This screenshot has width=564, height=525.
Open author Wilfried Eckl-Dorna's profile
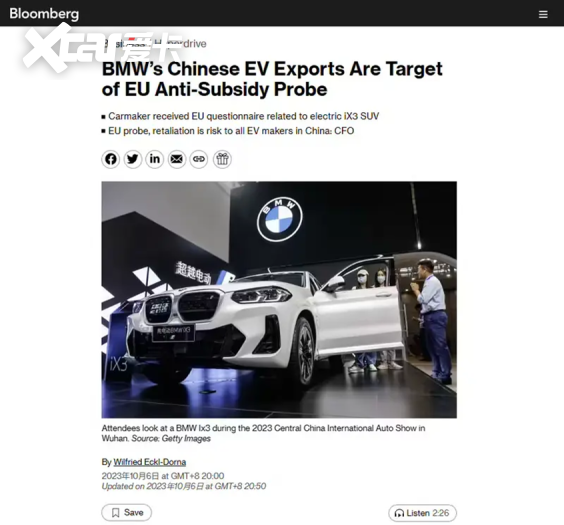point(150,462)
